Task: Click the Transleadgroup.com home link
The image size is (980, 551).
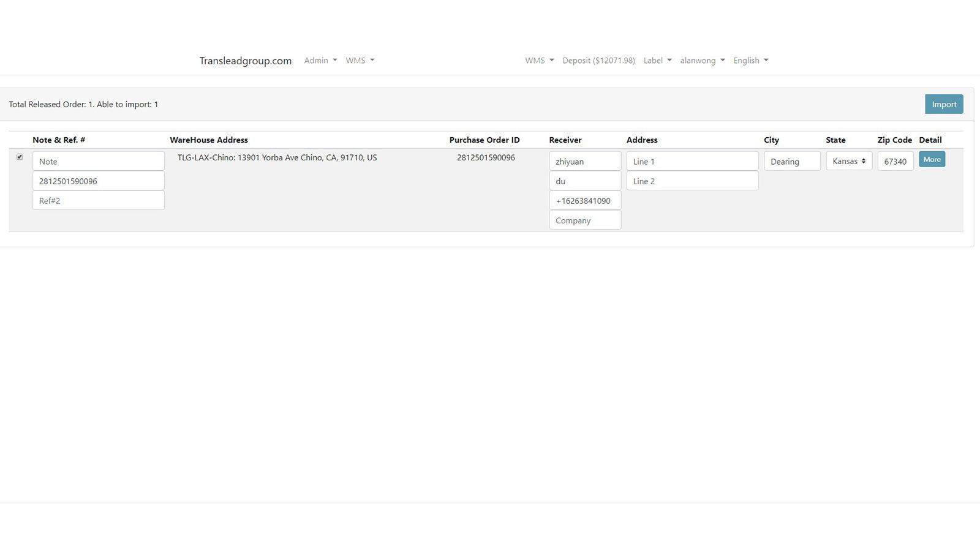Action: [x=245, y=60]
